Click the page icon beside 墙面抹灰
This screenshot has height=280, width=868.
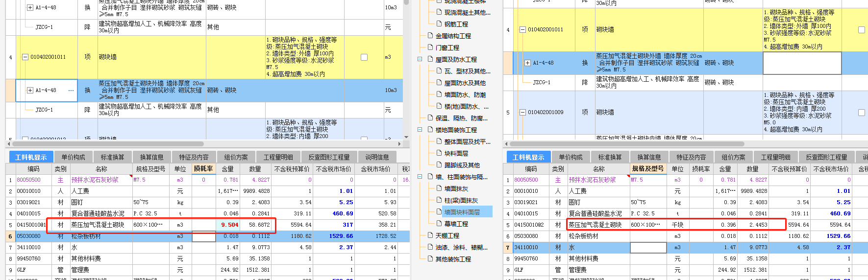tap(439, 188)
